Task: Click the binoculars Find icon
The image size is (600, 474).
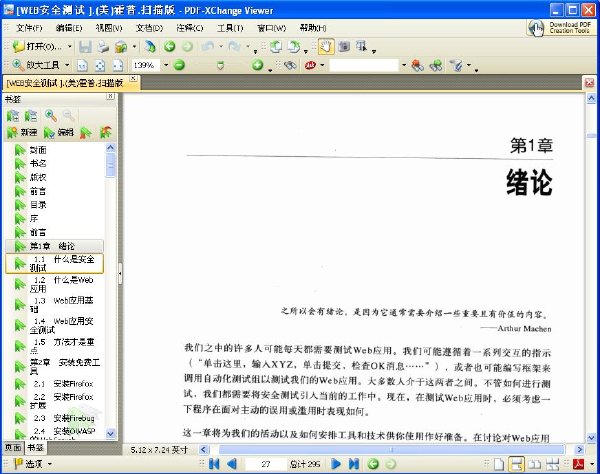Action: (x=290, y=65)
